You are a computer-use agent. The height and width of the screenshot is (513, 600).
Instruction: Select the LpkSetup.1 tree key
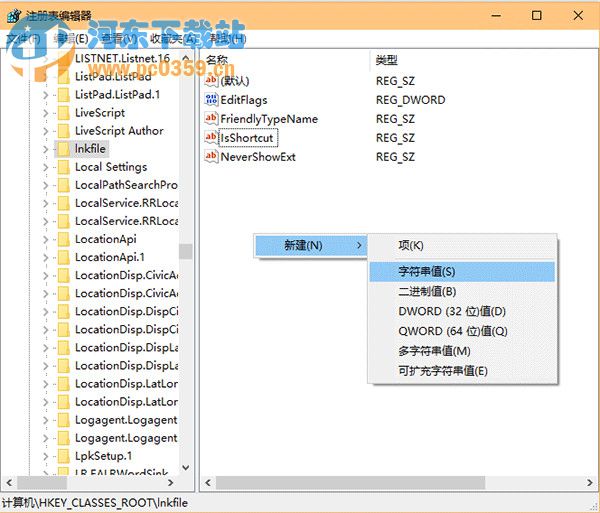[x=103, y=456]
